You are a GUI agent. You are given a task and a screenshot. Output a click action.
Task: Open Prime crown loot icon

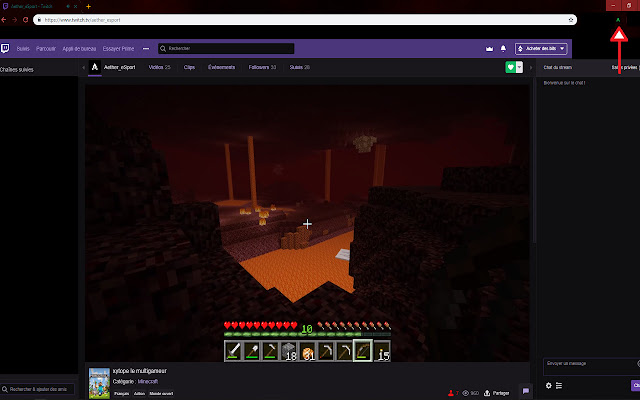(489, 49)
